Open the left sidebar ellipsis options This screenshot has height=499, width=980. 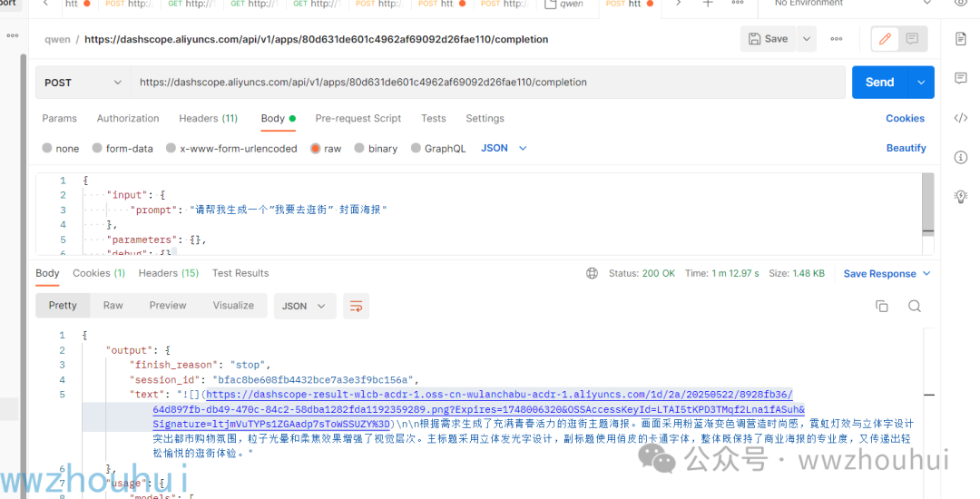13,35
